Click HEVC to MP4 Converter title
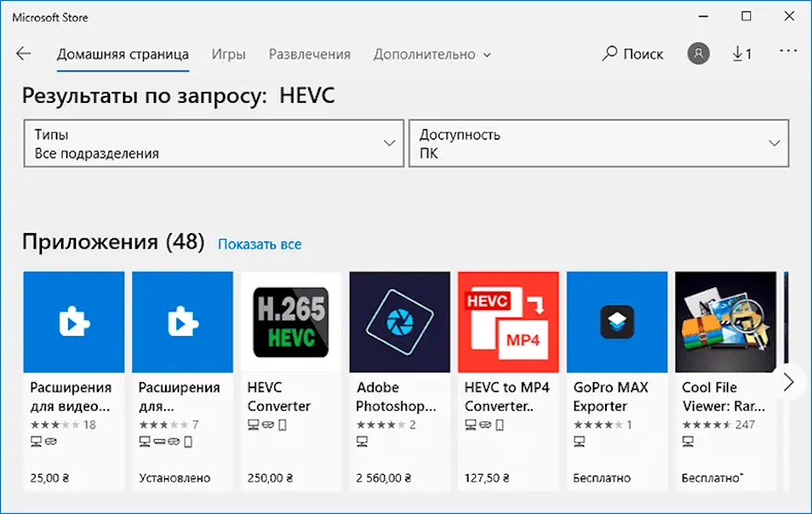This screenshot has width=812, height=514. (x=507, y=396)
